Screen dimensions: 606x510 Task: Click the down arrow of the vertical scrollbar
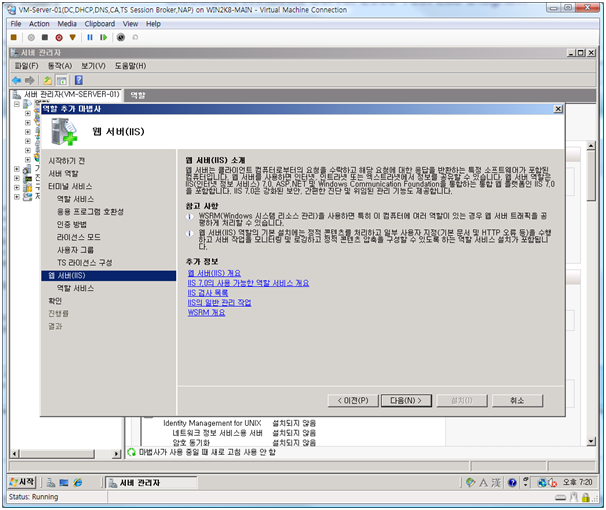591,441
